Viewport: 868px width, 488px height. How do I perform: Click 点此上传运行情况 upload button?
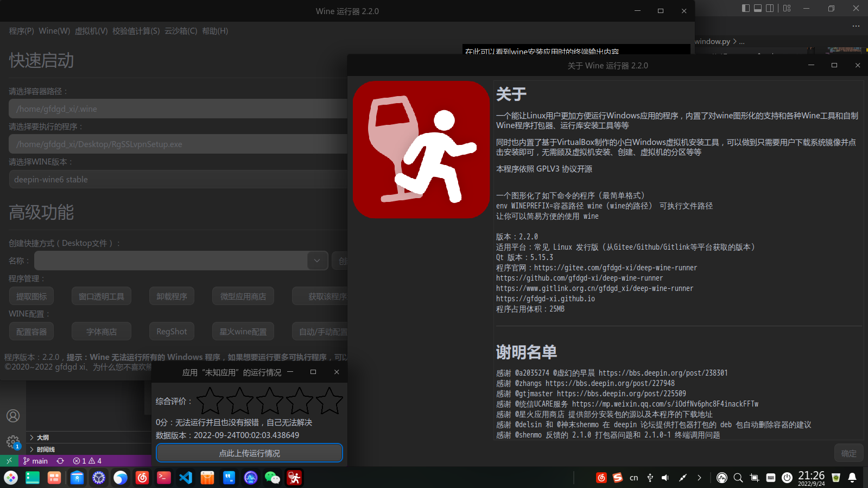coord(250,453)
